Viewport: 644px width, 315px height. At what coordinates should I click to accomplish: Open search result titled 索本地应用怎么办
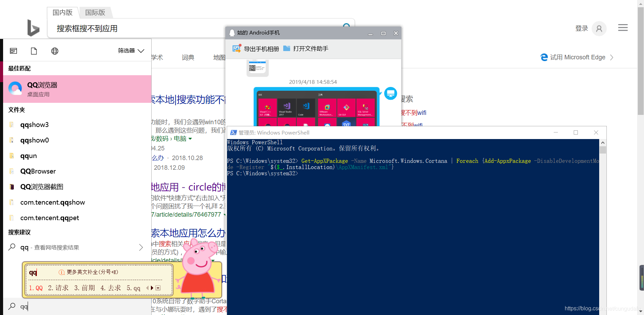[188, 233]
